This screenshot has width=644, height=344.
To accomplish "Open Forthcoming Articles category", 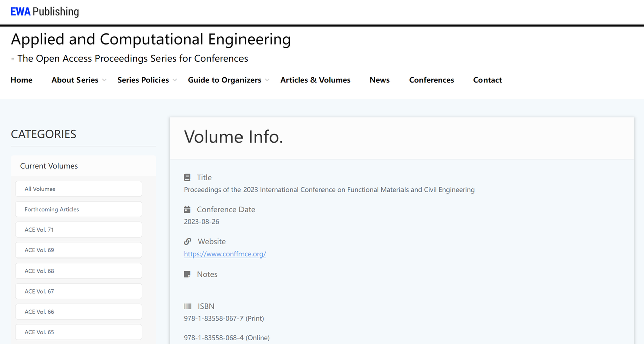I will [78, 209].
